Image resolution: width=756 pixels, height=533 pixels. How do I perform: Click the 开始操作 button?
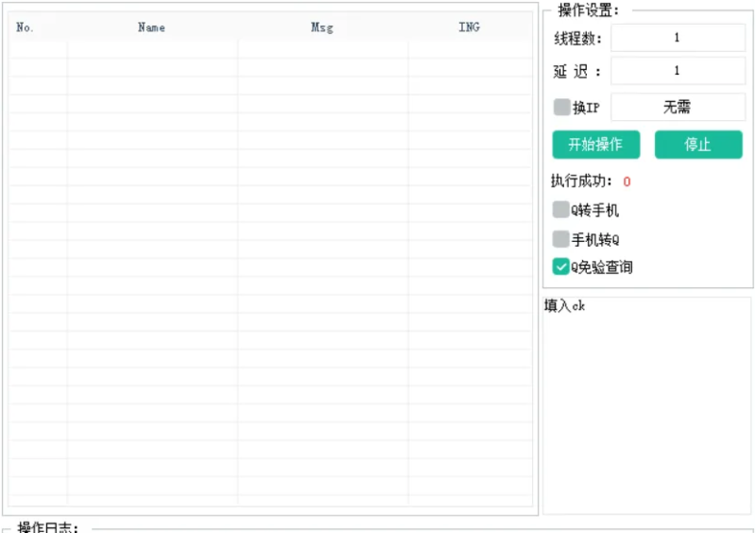coord(596,145)
